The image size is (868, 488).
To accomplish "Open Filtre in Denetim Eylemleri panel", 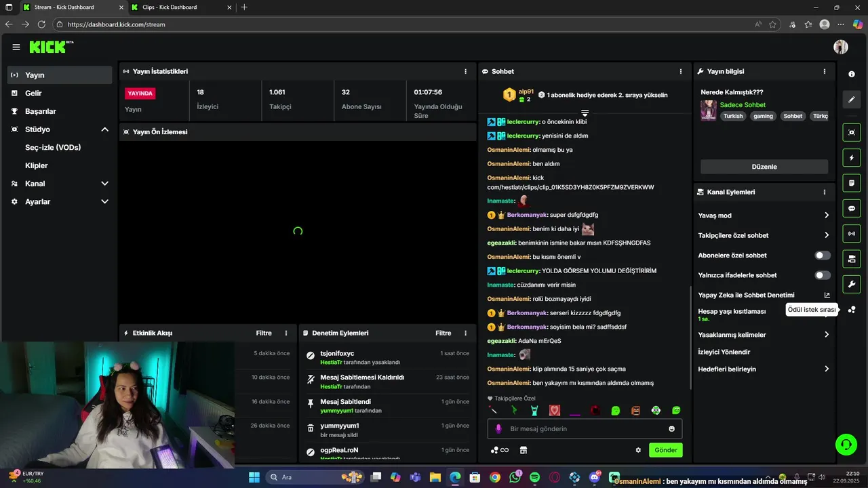I will click(x=443, y=333).
